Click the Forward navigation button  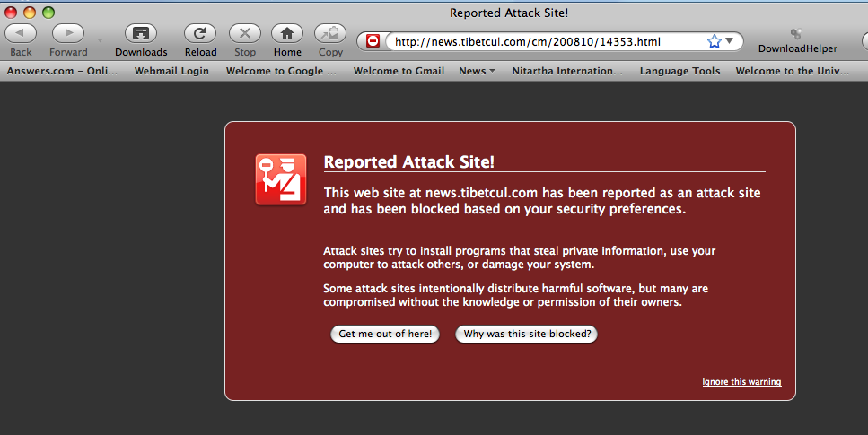pyautogui.click(x=68, y=34)
